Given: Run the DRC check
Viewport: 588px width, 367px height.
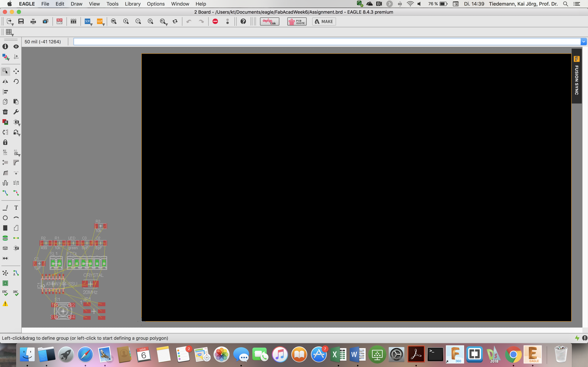Looking at the screenshot, I should (x=16, y=293).
